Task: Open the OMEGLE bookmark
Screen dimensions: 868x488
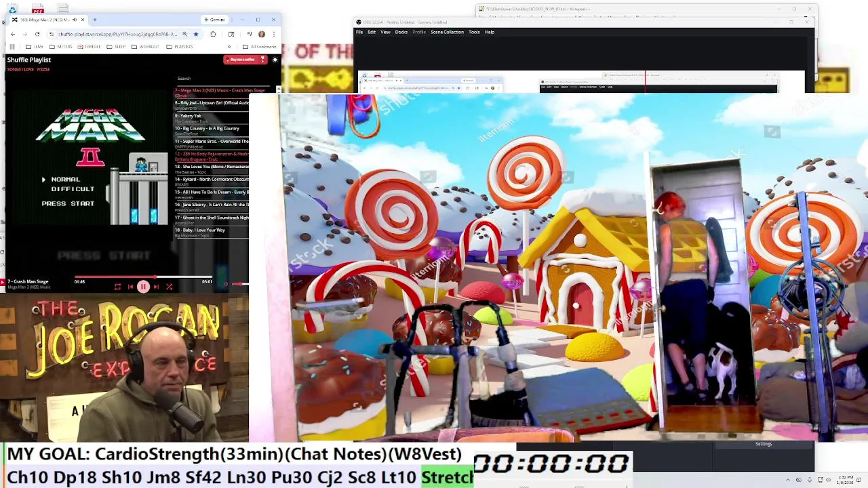Action: [90, 47]
